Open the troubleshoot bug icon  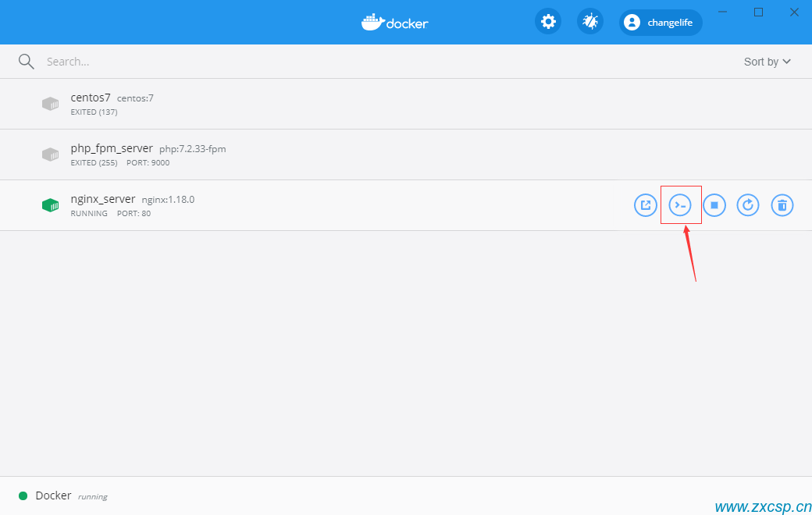coord(589,22)
